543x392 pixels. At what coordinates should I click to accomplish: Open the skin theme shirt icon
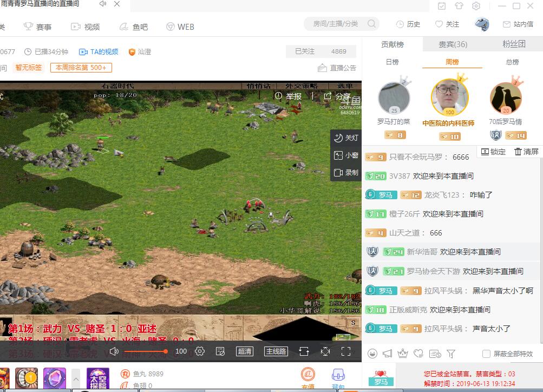pos(459,6)
